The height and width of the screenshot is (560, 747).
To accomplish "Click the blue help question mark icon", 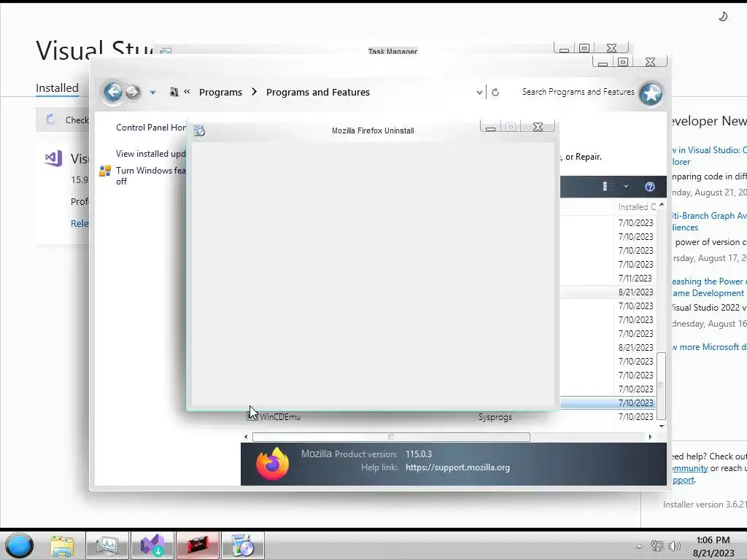I will pos(650,187).
